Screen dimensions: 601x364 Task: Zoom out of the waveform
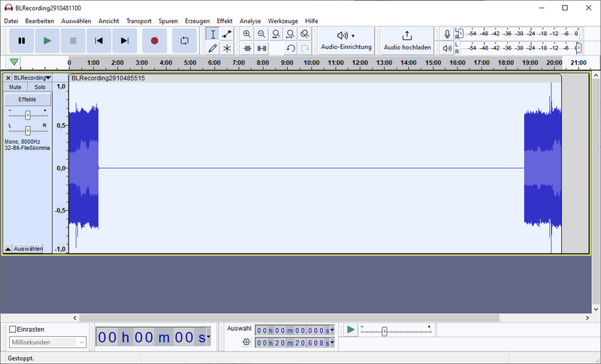pos(261,34)
